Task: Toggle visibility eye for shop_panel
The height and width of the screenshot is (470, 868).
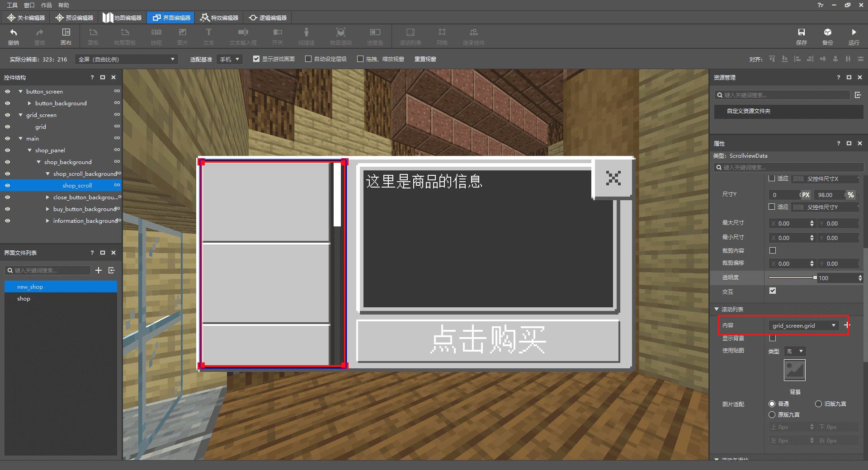Action: (7, 150)
